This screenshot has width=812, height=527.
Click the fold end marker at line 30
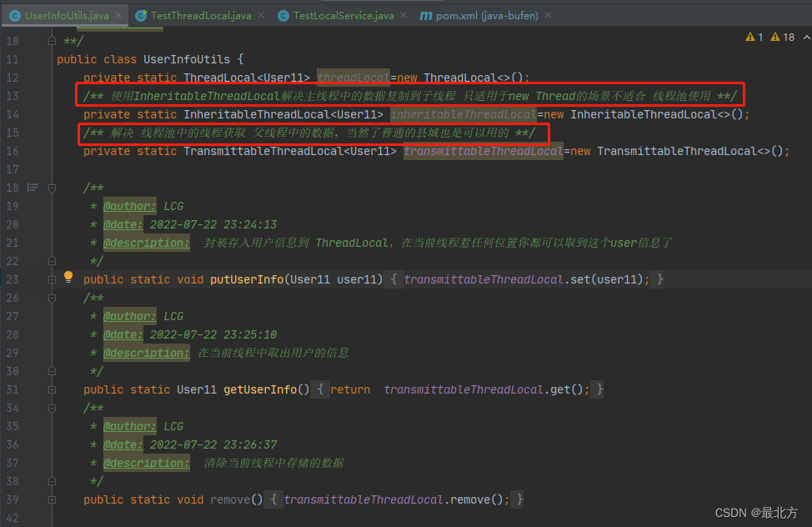[x=52, y=371]
